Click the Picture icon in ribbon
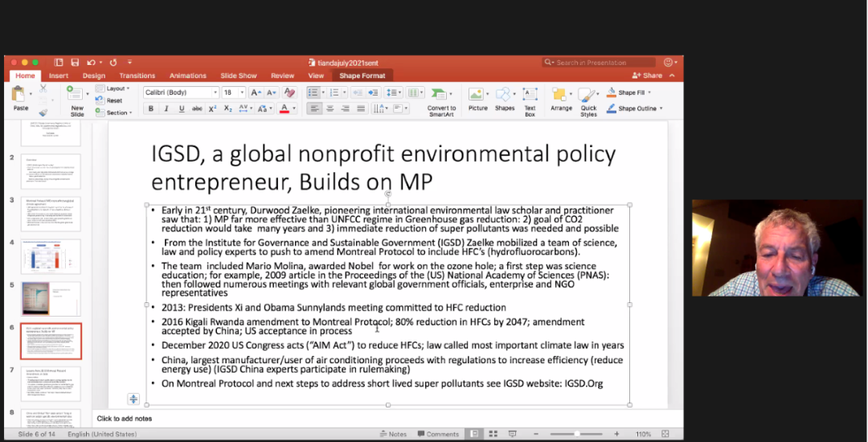Screen dimensions: 868x442 tap(477, 95)
